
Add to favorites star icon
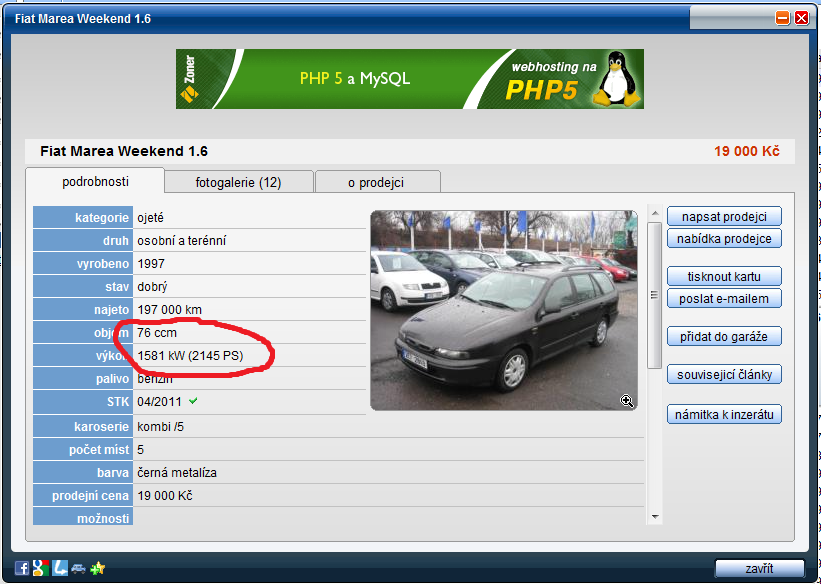point(97,569)
